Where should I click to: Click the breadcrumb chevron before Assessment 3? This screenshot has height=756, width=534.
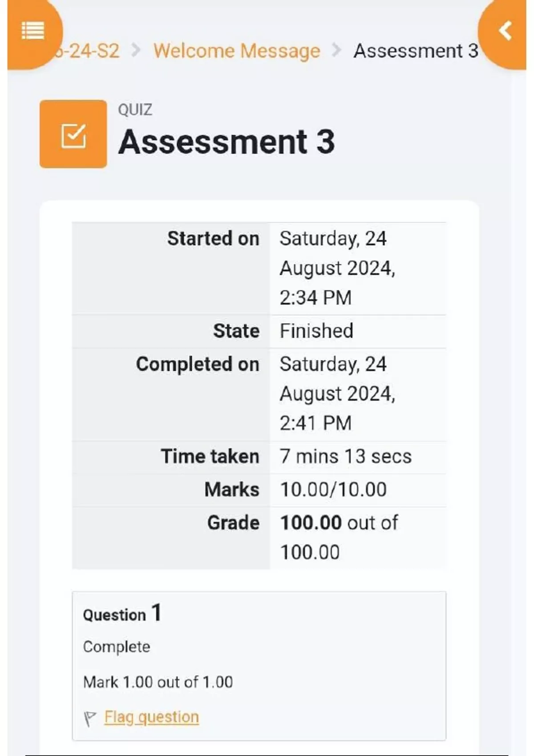[x=337, y=50]
